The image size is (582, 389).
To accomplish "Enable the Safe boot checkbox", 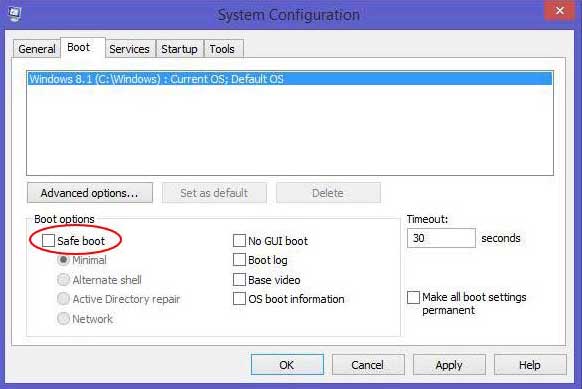I will [x=48, y=241].
